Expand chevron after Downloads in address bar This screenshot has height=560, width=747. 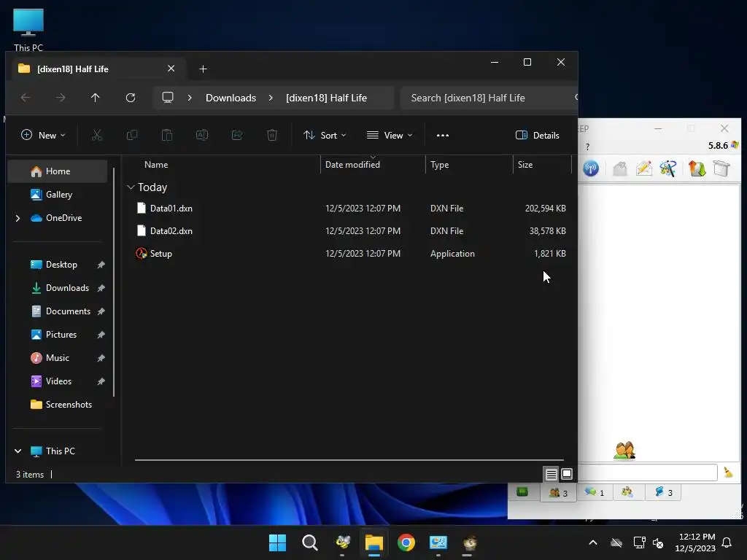pyautogui.click(x=271, y=98)
